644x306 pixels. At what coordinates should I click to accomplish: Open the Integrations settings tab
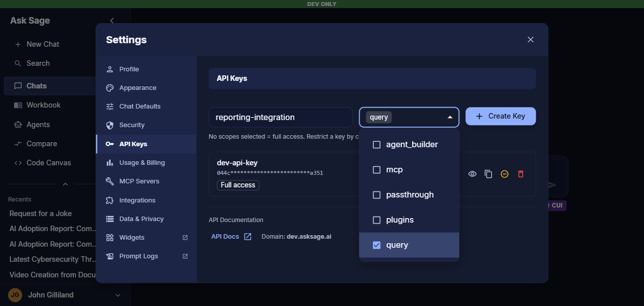pyautogui.click(x=146, y=200)
